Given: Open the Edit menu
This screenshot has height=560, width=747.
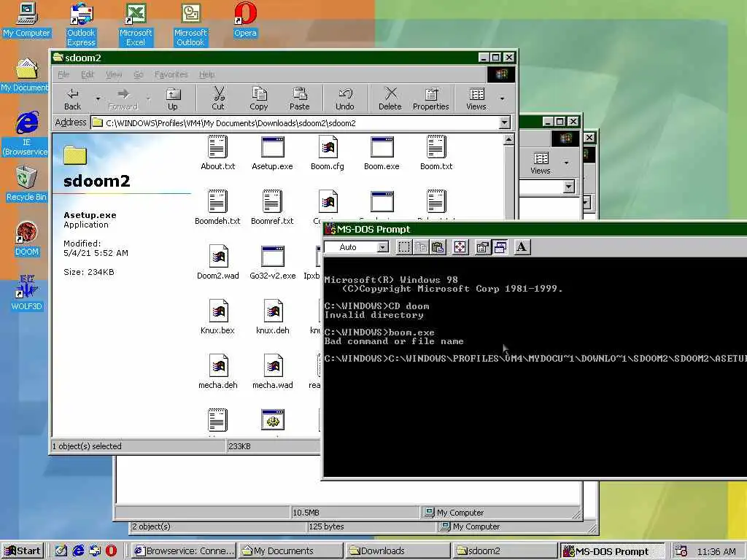Looking at the screenshot, I should point(88,74).
